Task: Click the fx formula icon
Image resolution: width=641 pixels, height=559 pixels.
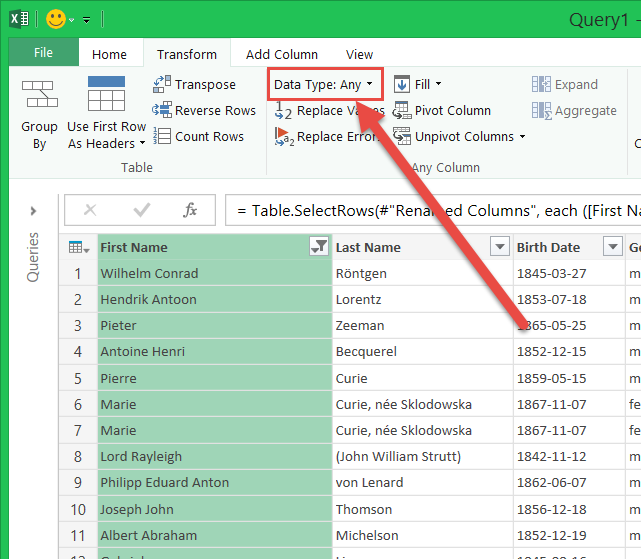Action: click(x=191, y=210)
